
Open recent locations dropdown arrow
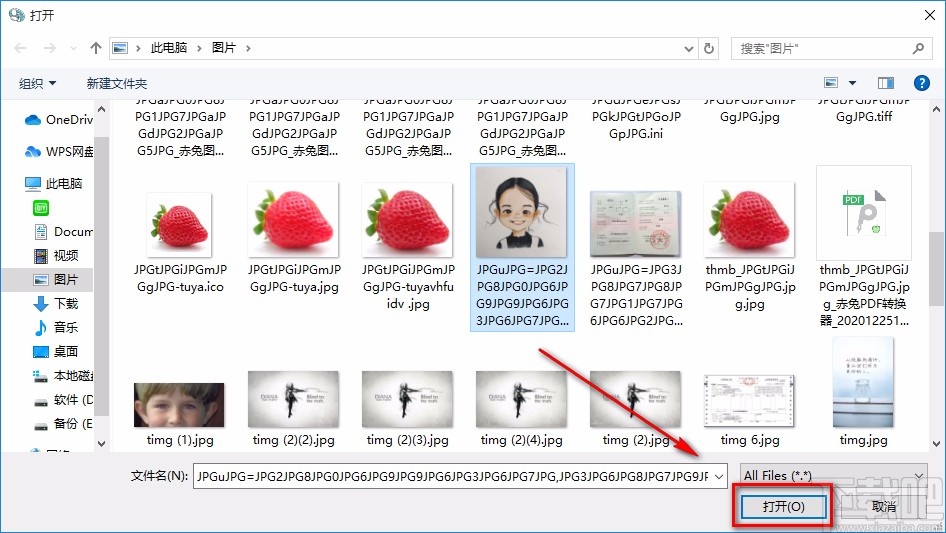click(73, 48)
